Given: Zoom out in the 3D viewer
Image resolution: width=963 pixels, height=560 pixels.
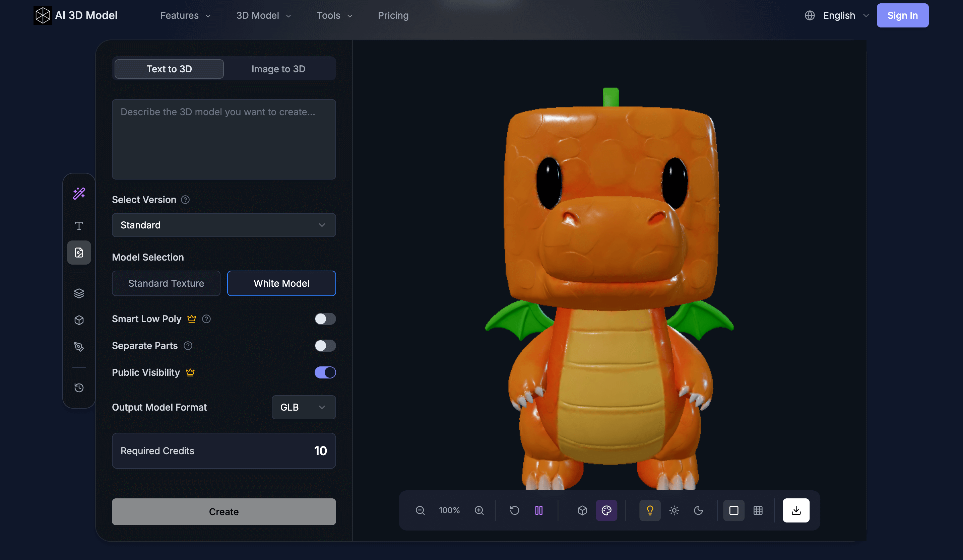Looking at the screenshot, I should pos(420,510).
